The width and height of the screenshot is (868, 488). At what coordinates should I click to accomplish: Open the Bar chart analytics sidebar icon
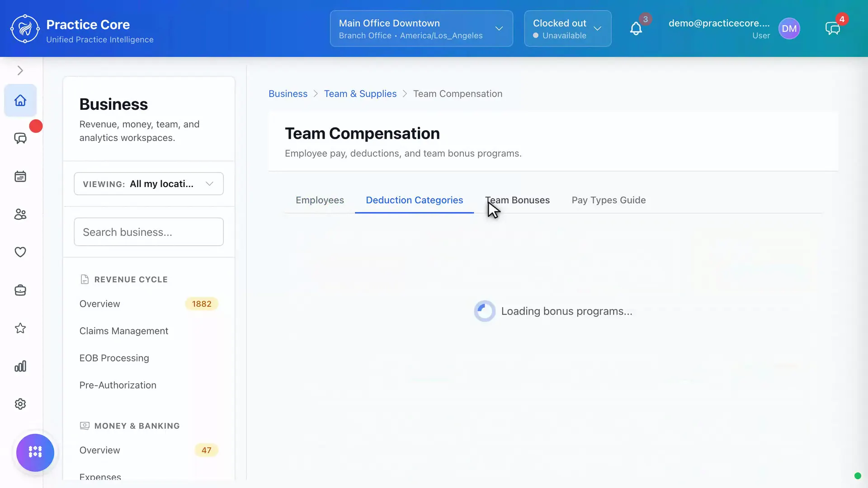click(20, 366)
